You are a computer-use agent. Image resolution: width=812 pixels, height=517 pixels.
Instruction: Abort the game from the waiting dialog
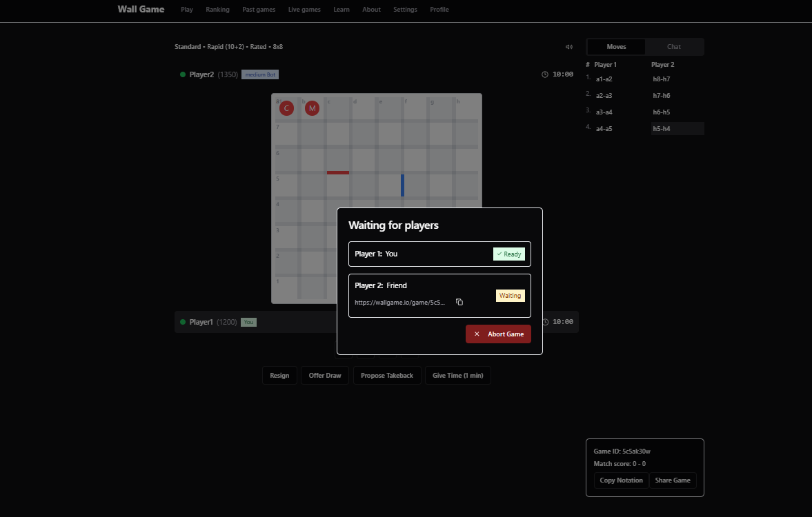tap(498, 334)
